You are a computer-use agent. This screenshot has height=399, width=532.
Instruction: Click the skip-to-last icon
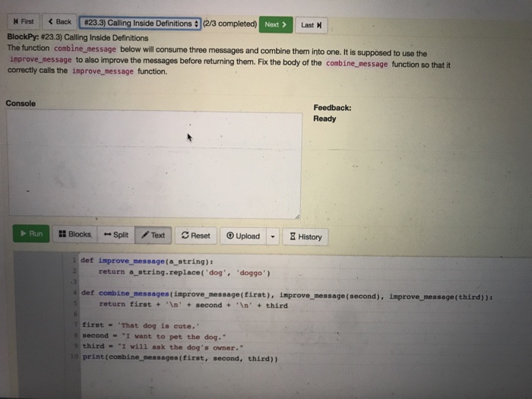pos(319,25)
